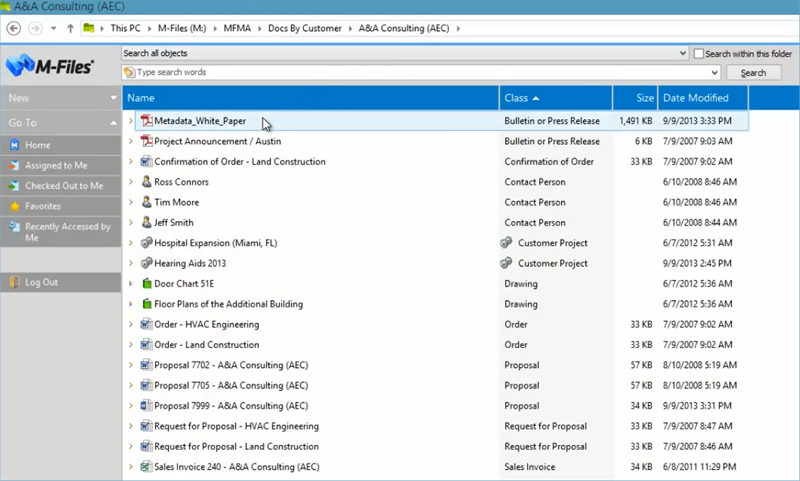Image resolution: width=800 pixels, height=481 pixels.
Task: Click Log Out in the sidebar
Action: coord(61,282)
